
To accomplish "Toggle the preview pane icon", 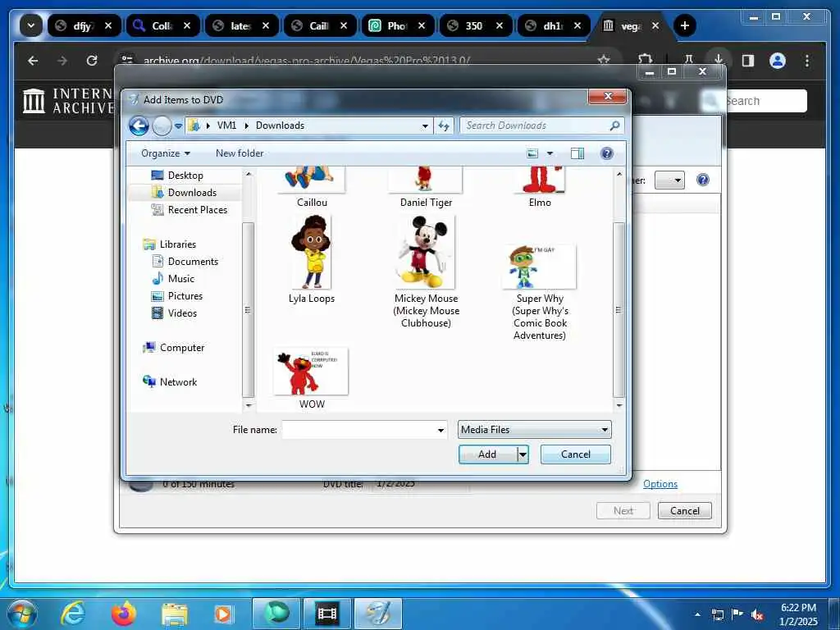I will (x=577, y=153).
